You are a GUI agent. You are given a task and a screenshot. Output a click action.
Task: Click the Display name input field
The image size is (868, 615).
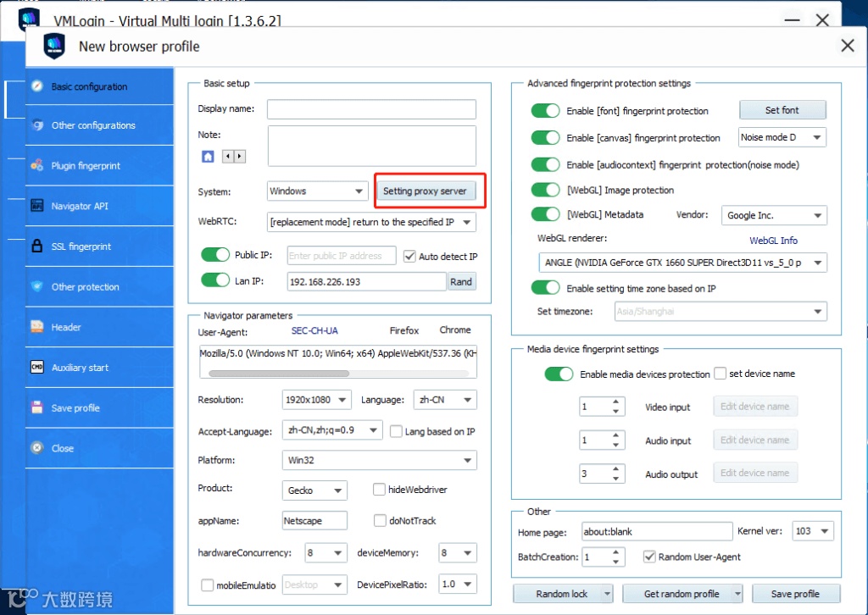click(x=371, y=109)
